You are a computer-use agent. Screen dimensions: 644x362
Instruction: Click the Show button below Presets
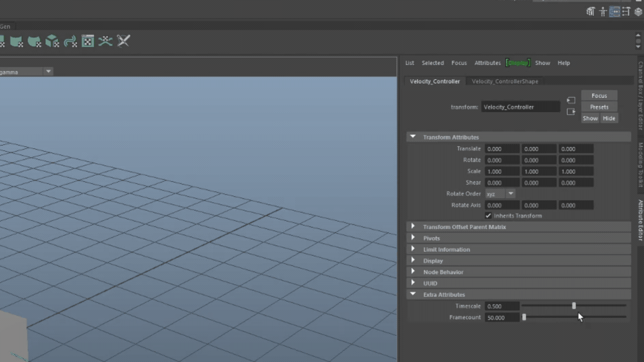point(590,118)
